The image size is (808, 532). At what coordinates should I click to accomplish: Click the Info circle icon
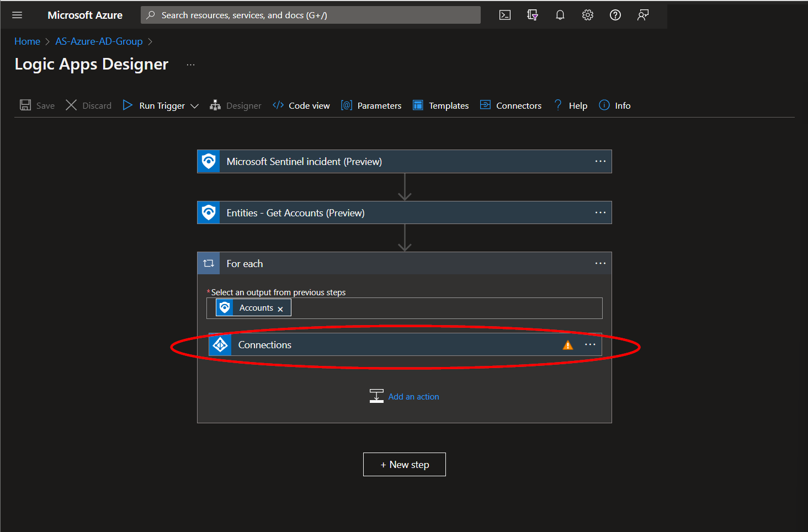pos(604,105)
